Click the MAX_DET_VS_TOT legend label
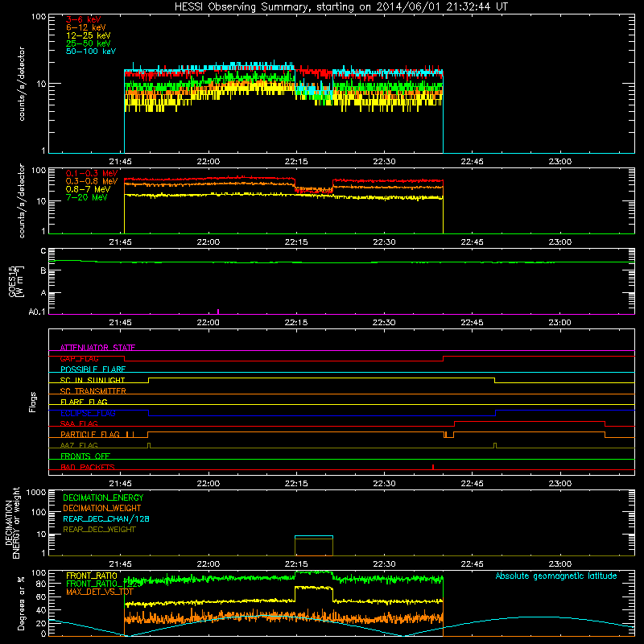 point(99,592)
